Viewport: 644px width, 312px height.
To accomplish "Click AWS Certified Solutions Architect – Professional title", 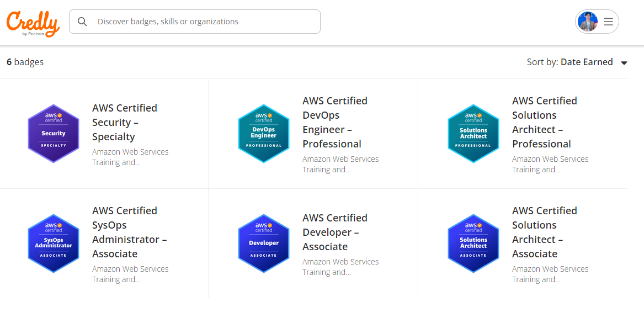I will click(x=544, y=123).
